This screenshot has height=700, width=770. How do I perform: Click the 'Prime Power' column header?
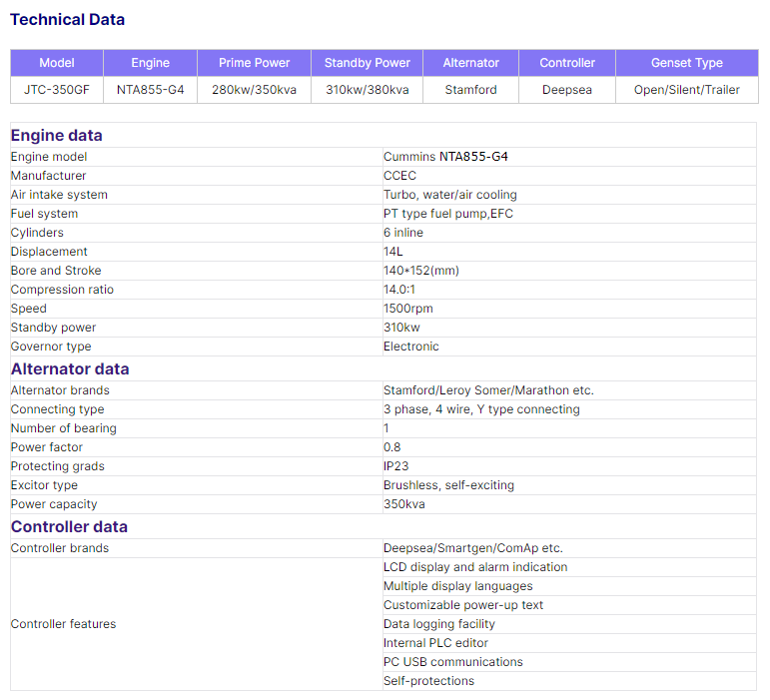[255, 63]
